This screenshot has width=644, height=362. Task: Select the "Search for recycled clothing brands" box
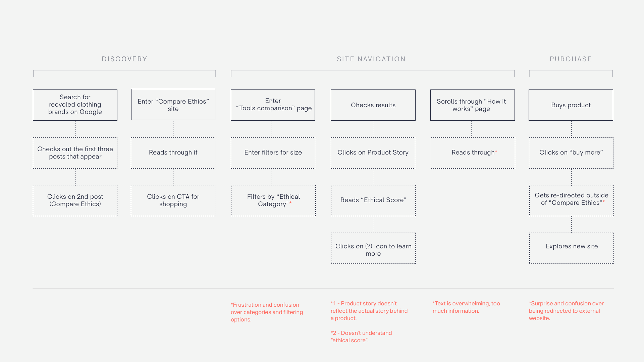75,105
